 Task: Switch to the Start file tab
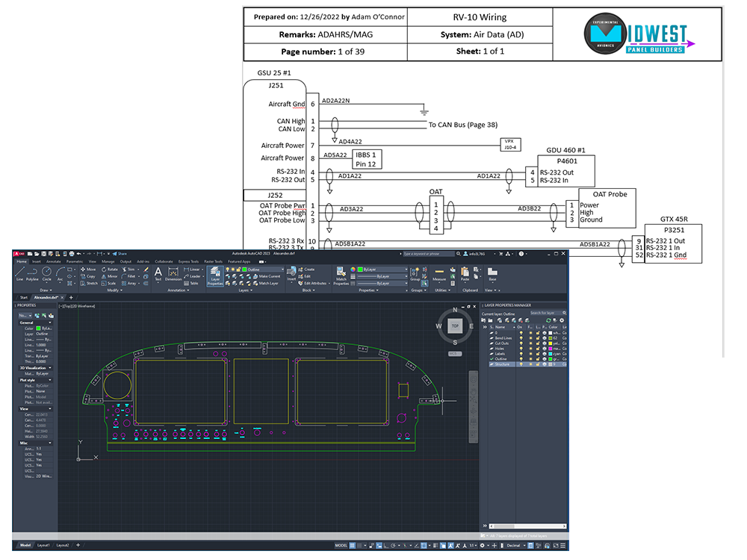pos(24,298)
